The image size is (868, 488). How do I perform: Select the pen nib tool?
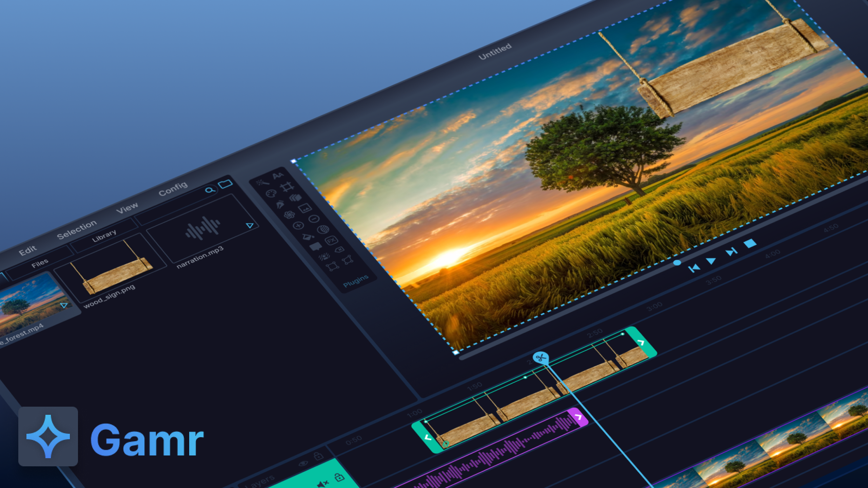coord(280,204)
